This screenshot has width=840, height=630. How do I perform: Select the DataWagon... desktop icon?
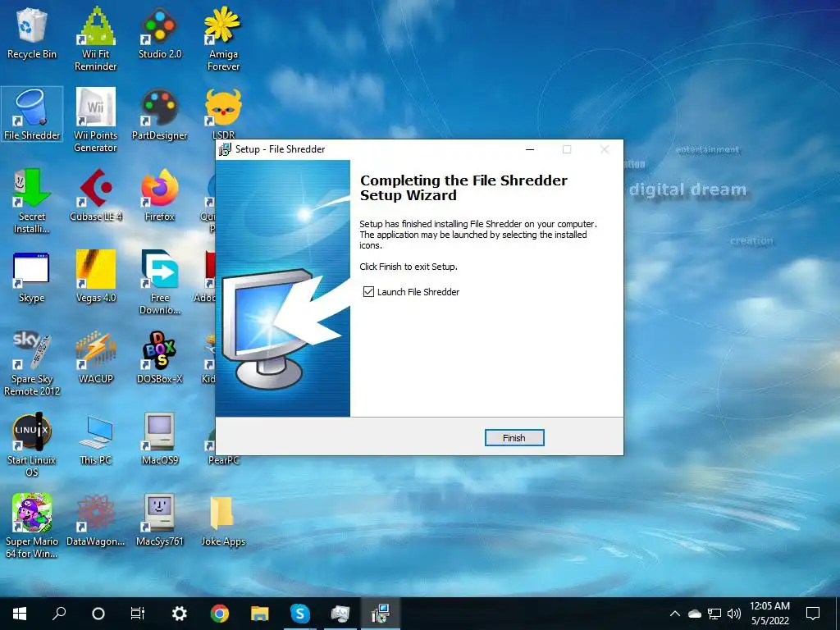(96, 520)
